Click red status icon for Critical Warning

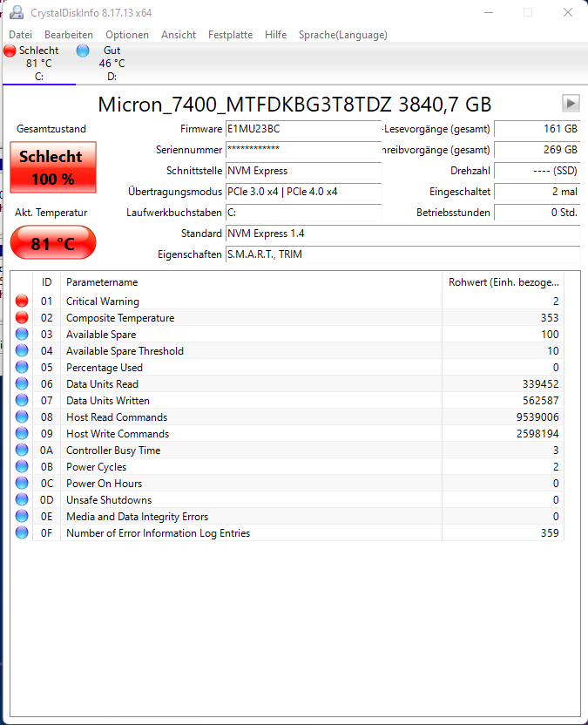tap(22, 301)
